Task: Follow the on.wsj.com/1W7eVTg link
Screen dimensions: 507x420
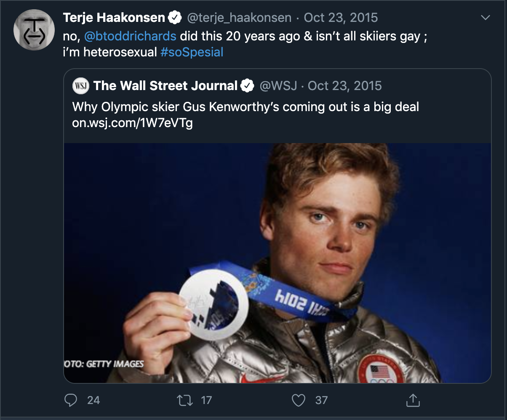Action: [132, 123]
